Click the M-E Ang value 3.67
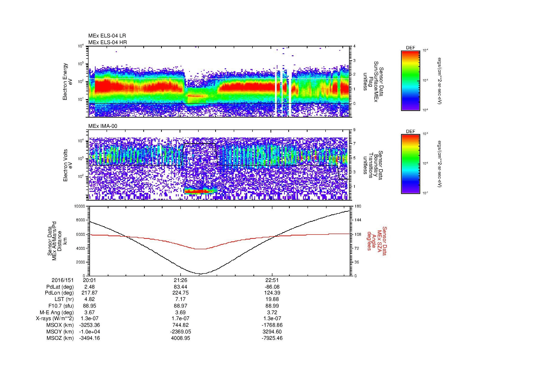The image size is (555, 392). (x=89, y=312)
